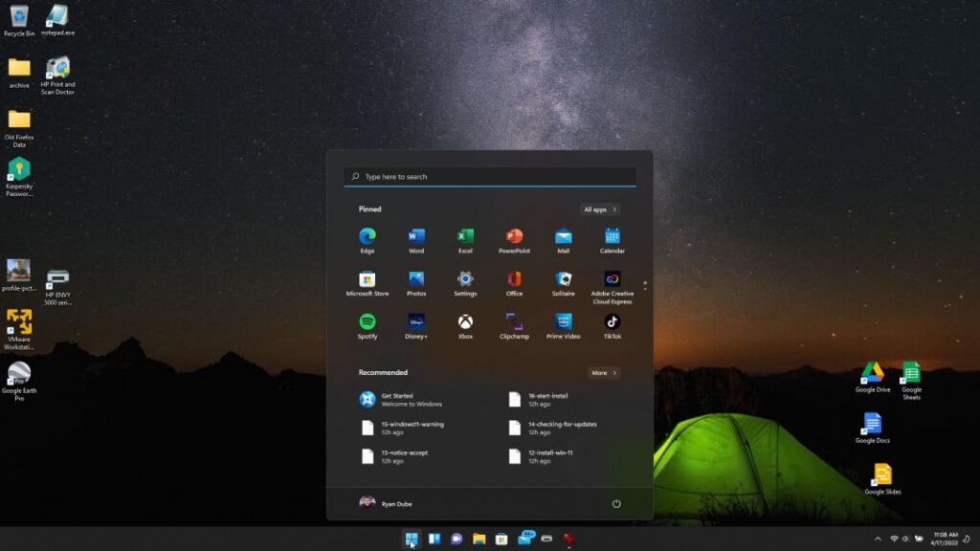Viewport: 980px width, 551px height.
Task: Launch the Photos app
Action: click(x=416, y=283)
